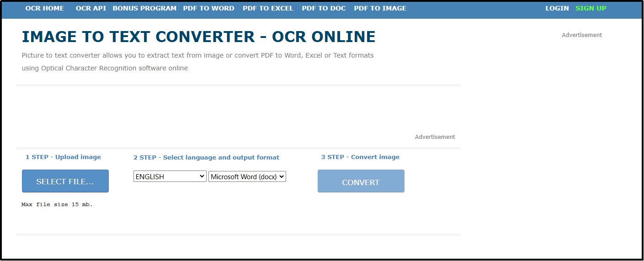This screenshot has height=261, width=644.
Task: Click the '2 STEP - Select language' label
Action: pos(206,157)
